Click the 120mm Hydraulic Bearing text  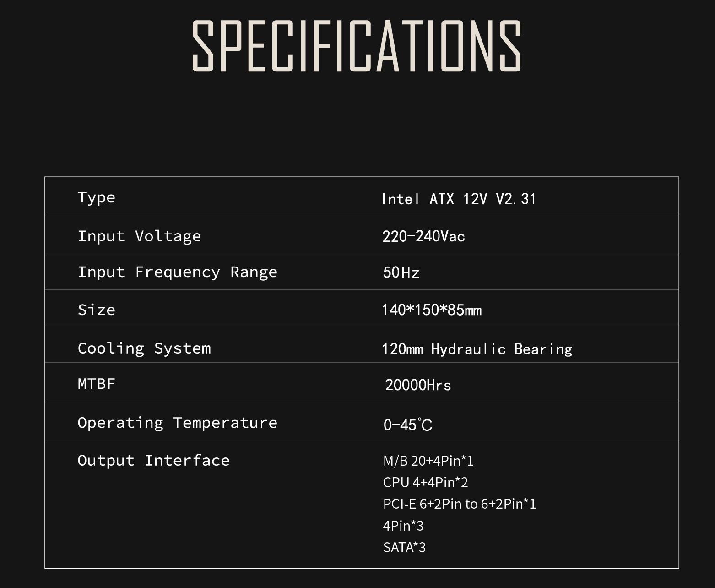coord(477,349)
